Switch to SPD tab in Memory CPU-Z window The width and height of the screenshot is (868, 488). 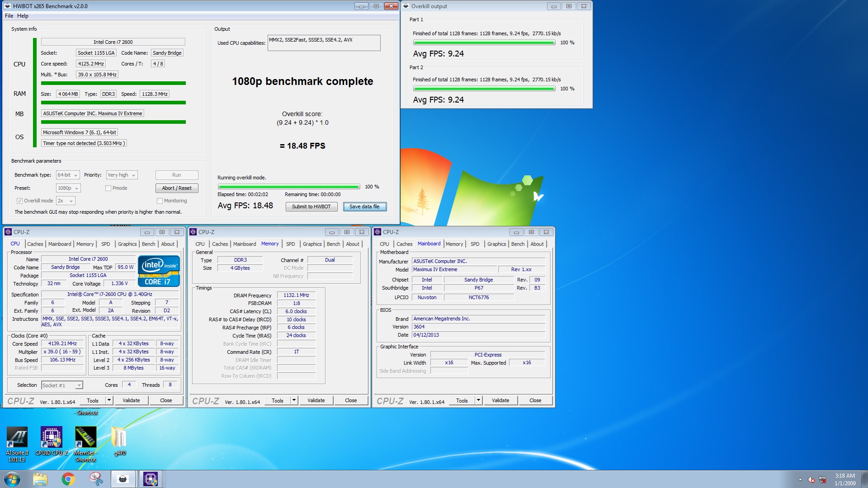point(291,244)
